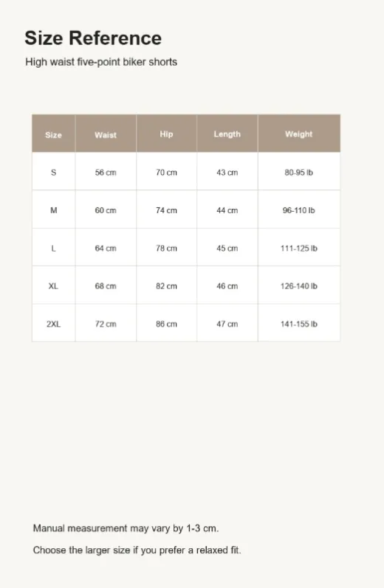Viewport: 384px width, 588px height.
Task: Click the Size Reference heading
Action: (93, 38)
